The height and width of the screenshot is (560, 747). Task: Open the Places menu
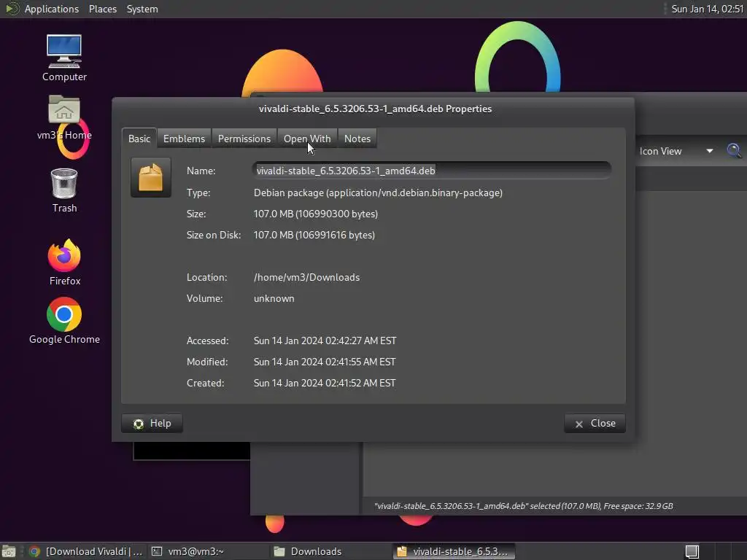(102, 9)
